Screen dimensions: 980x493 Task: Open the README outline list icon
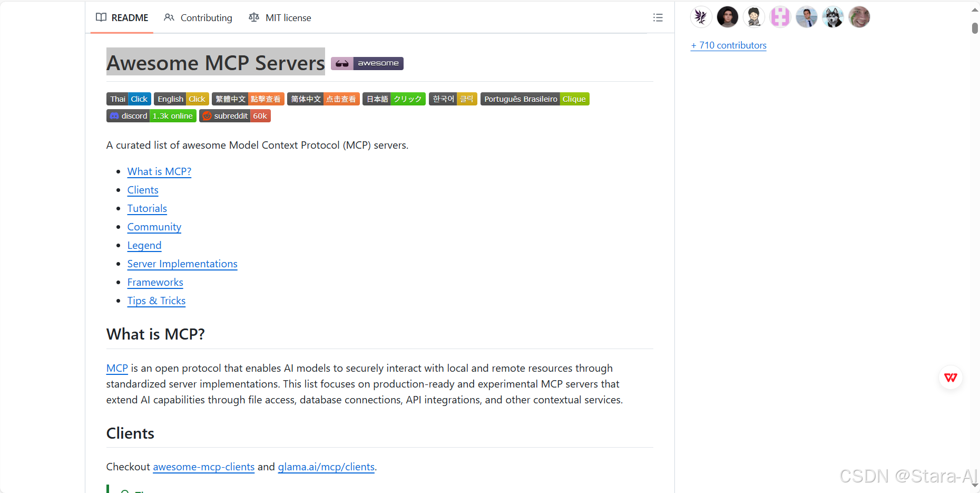[658, 17]
